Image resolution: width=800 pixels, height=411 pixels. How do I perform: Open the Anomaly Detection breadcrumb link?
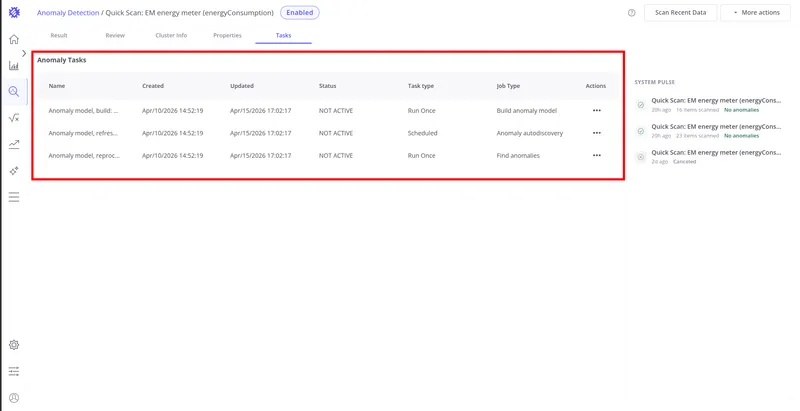(68, 13)
